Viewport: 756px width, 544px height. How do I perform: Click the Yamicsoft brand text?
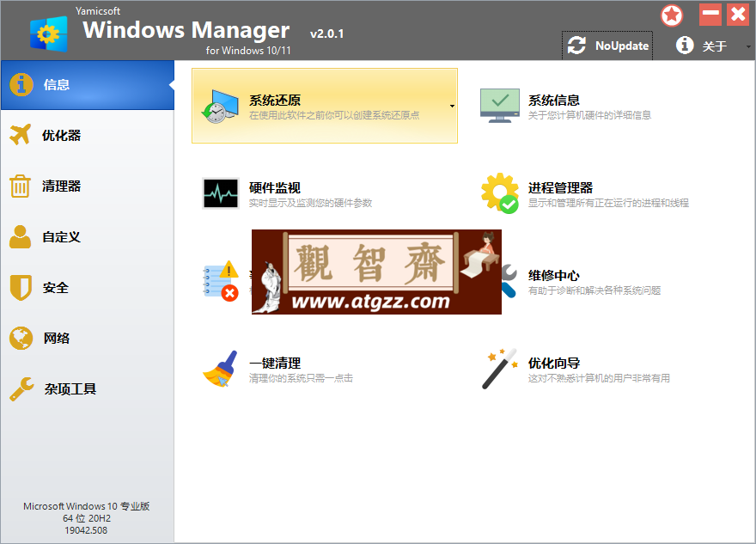point(98,10)
